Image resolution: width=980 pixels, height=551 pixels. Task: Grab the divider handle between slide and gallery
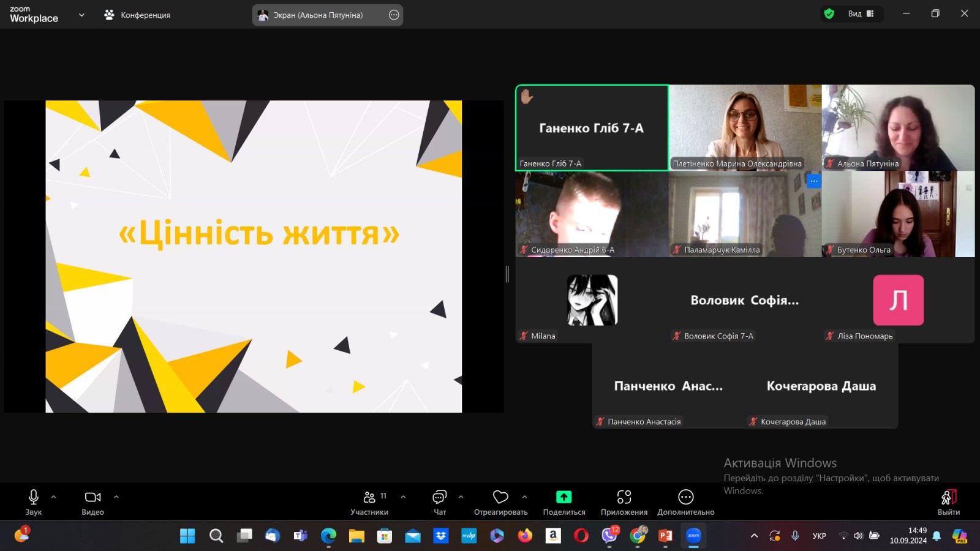click(507, 274)
